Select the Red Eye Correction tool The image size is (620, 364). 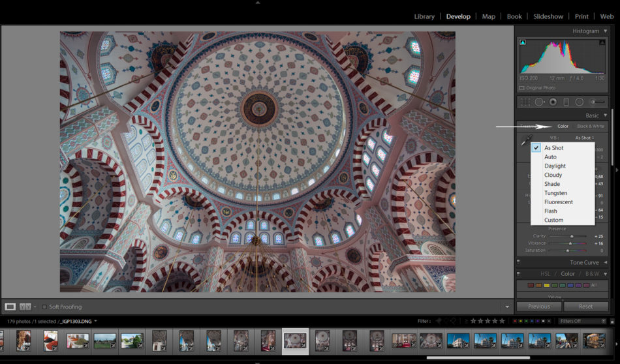(553, 102)
